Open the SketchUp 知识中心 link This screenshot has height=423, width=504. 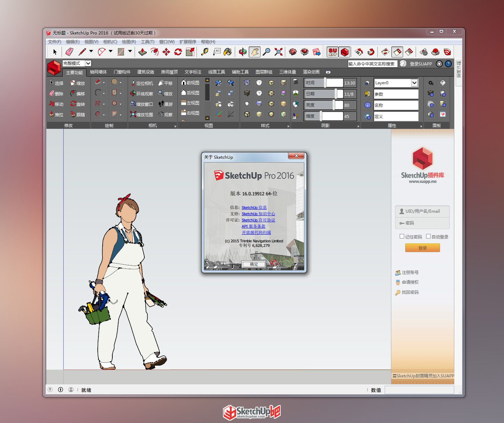pos(258,214)
